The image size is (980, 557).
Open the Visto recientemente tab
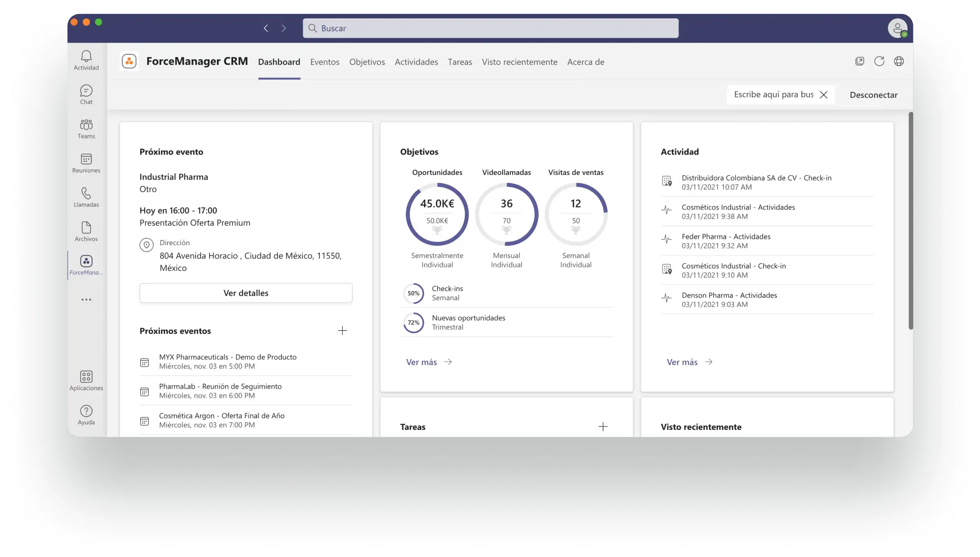pyautogui.click(x=519, y=62)
